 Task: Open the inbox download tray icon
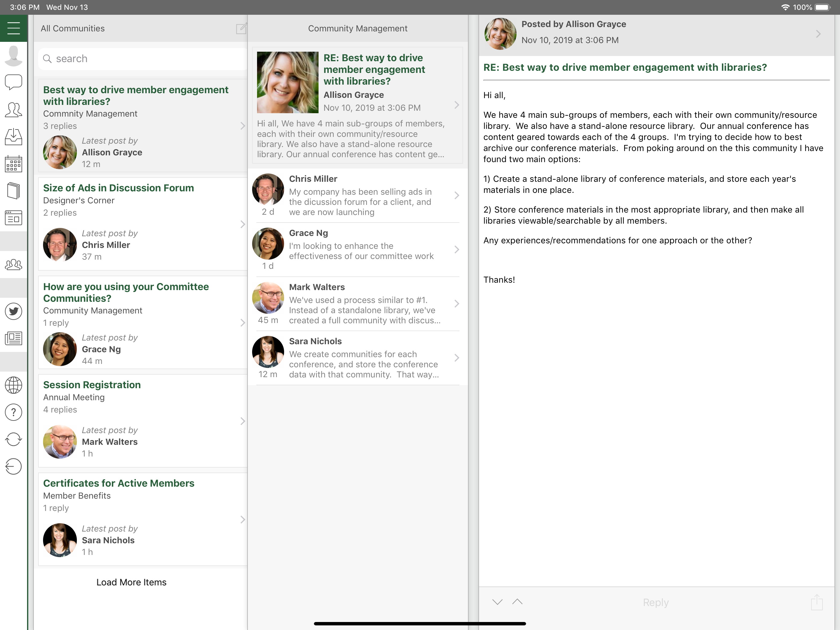click(x=13, y=137)
